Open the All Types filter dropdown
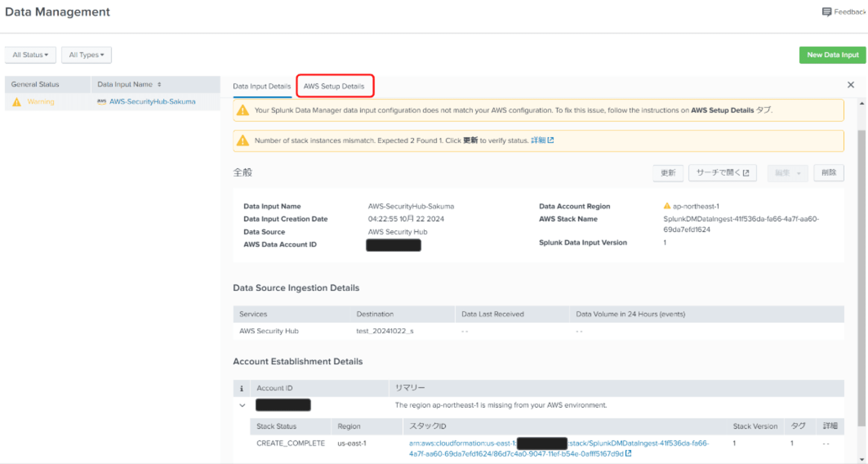This screenshot has width=868, height=464. (86, 55)
